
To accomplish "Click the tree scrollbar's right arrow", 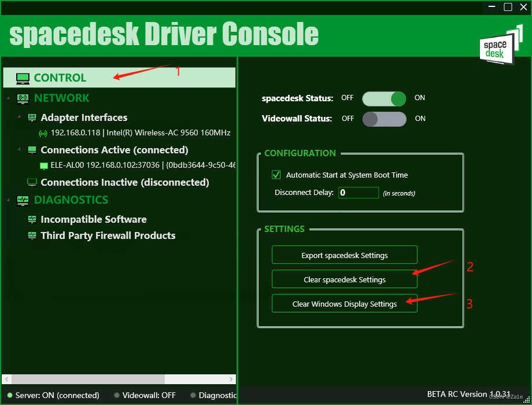I will (x=231, y=379).
